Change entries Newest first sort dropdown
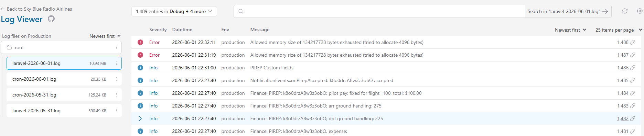644x136 pixels. (570, 30)
